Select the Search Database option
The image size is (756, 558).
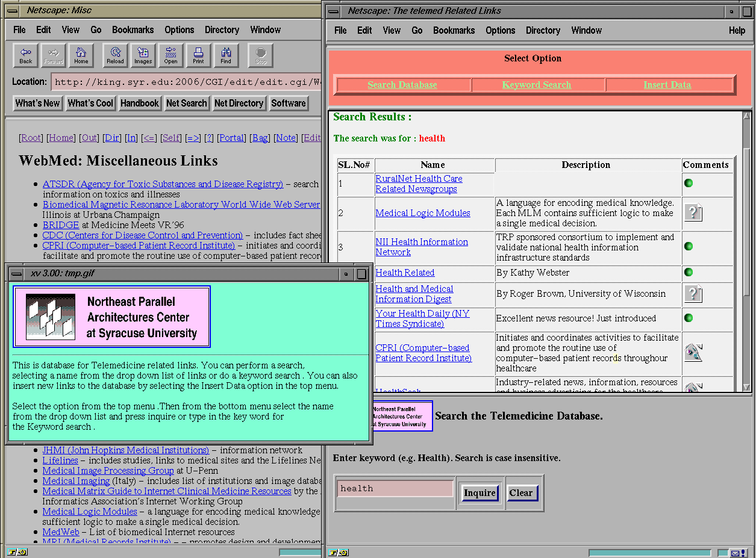tap(402, 85)
